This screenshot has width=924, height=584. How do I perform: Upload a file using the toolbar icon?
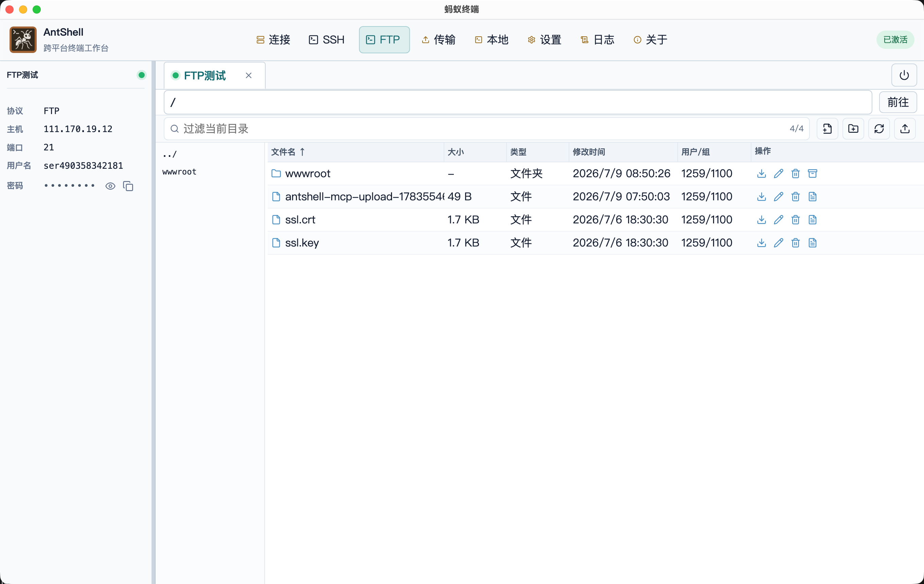905,129
